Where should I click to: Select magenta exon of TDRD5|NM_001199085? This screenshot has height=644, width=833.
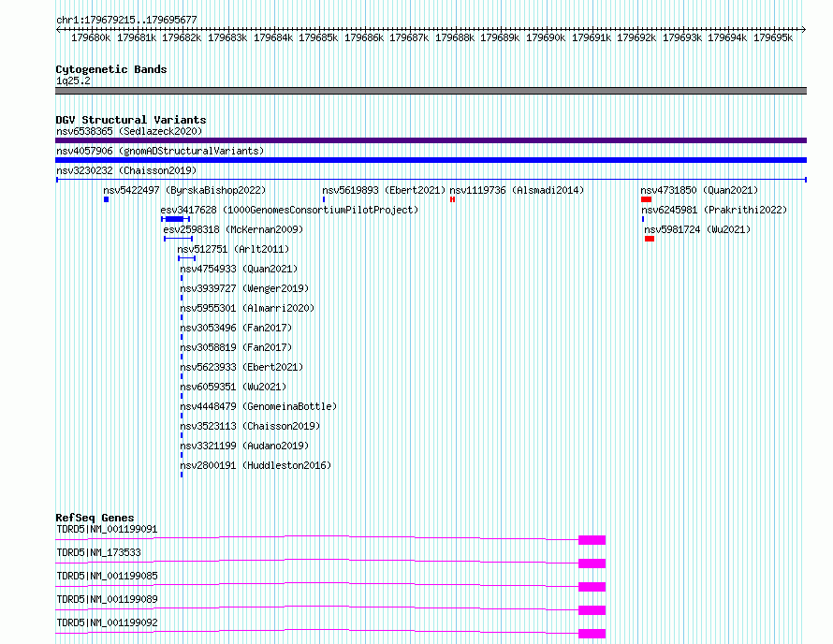click(592, 587)
